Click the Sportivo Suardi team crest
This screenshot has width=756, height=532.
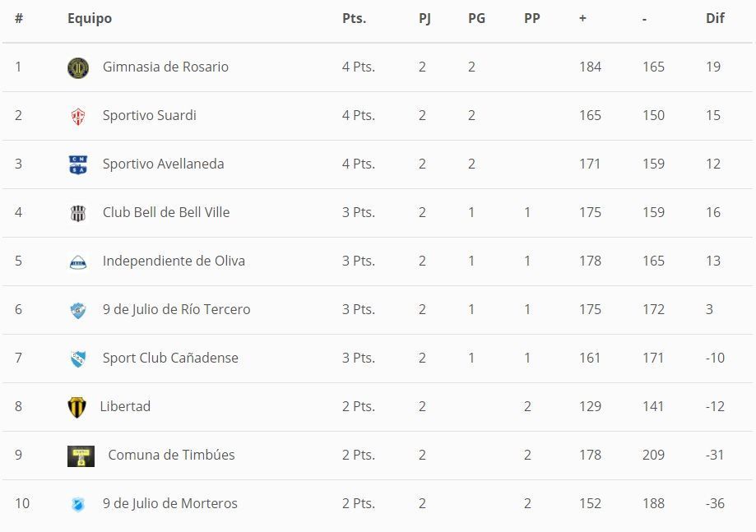pos(78,116)
